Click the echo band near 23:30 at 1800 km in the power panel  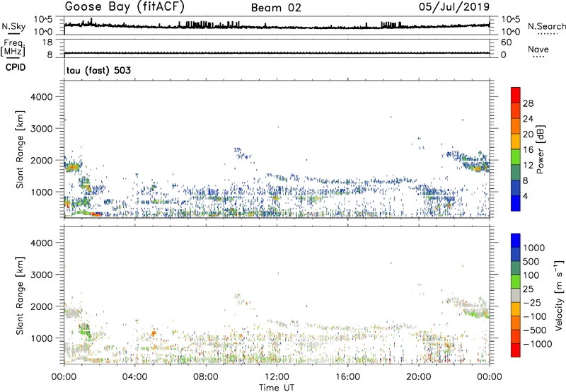tap(478, 168)
